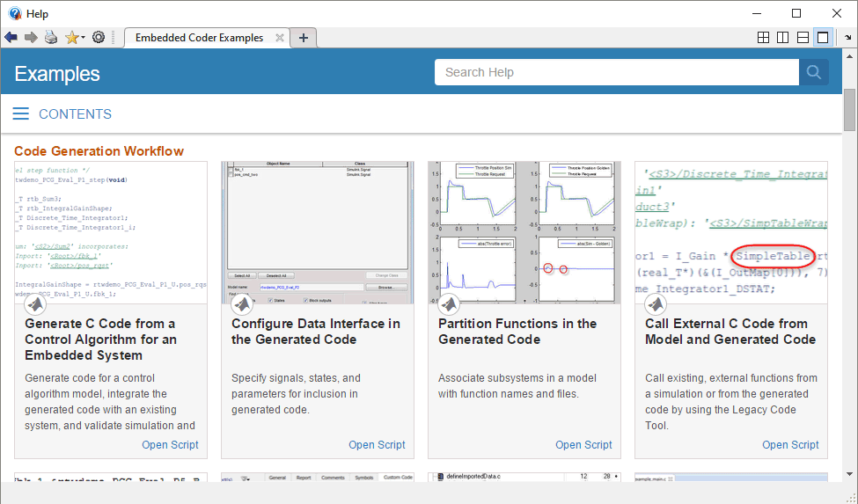Print the current help page
Viewport: 858px width, 504px height.
click(x=51, y=38)
